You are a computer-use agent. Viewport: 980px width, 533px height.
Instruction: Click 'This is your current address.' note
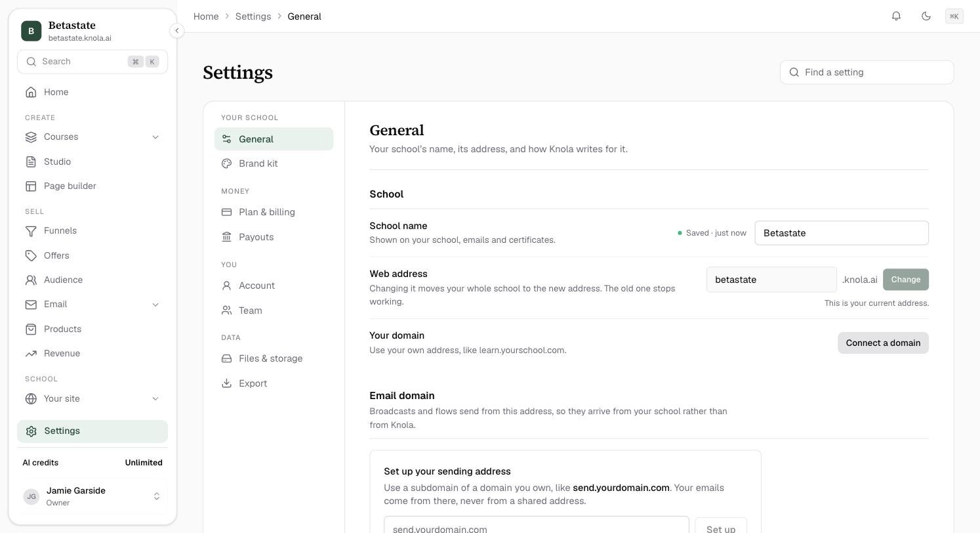[876, 303]
